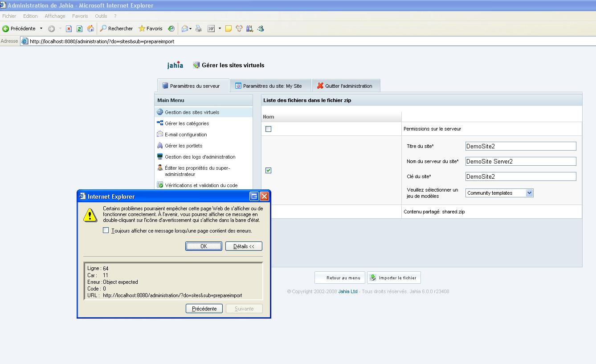Click the Clé du site input field

tap(521, 176)
